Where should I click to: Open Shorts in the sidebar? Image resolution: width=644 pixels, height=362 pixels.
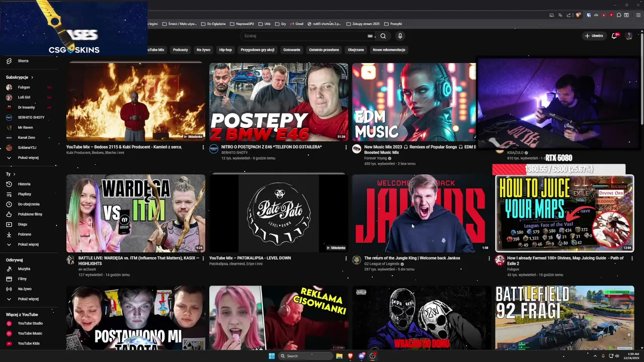[23, 61]
